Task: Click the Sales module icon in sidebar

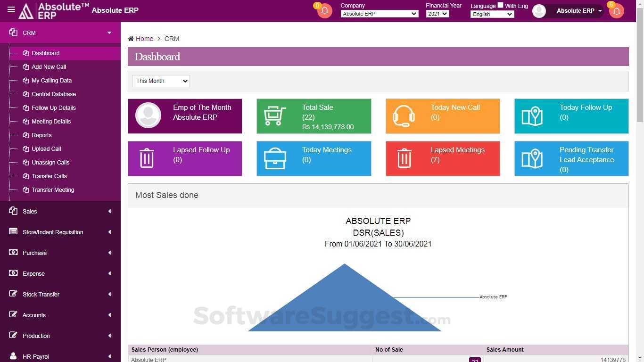Action: pos(13,211)
